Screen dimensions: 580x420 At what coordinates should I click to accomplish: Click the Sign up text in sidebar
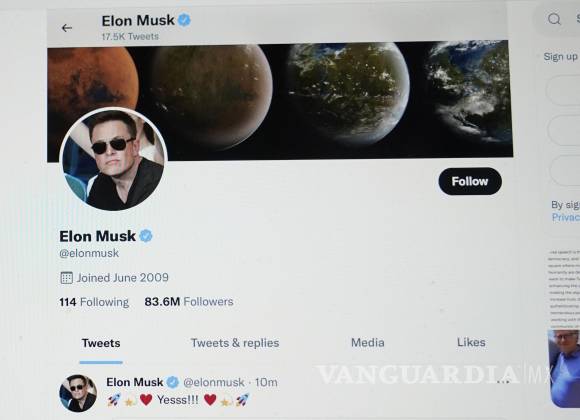coord(560,56)
